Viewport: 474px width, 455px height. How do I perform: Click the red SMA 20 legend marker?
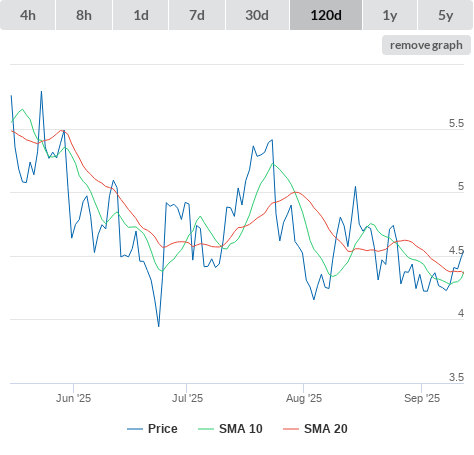tap(291, 429)
